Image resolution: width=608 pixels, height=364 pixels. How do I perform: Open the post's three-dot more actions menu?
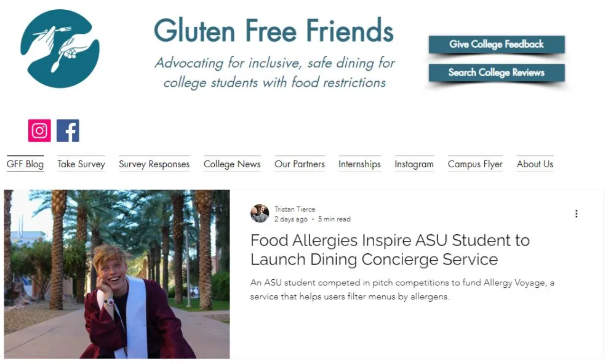coord(576,214)
